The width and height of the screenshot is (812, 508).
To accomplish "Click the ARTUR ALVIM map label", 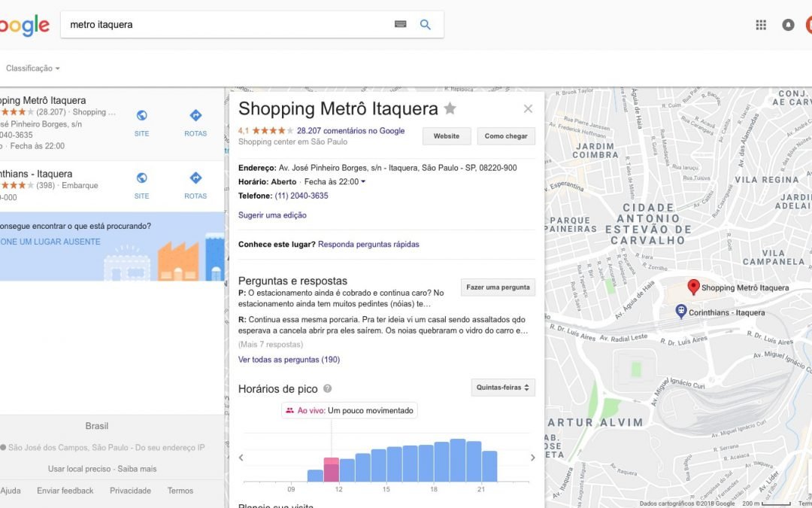I will pos(595,422).
